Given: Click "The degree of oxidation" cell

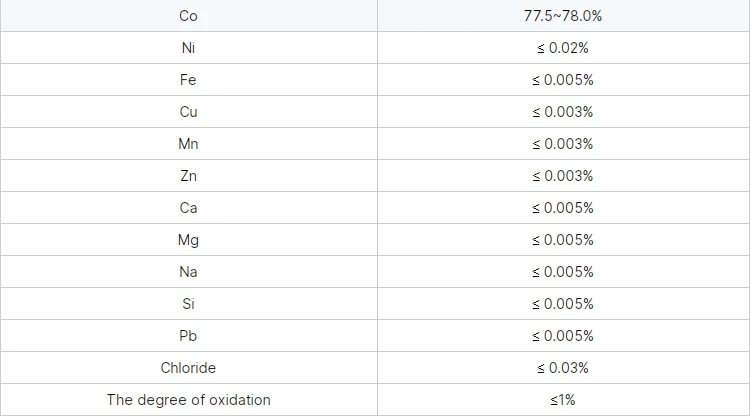Looking at the screenshot, I should [x=188, y=400].
